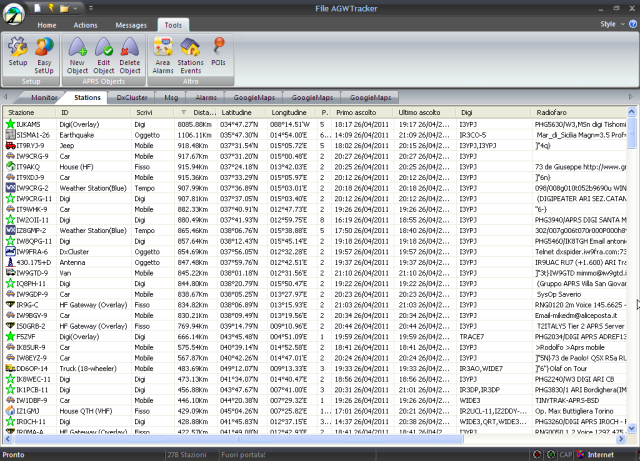The image size is (640, 461).
Task: Switch to the Msg tab
Action: pyautogui.click(x=171, y=98)
